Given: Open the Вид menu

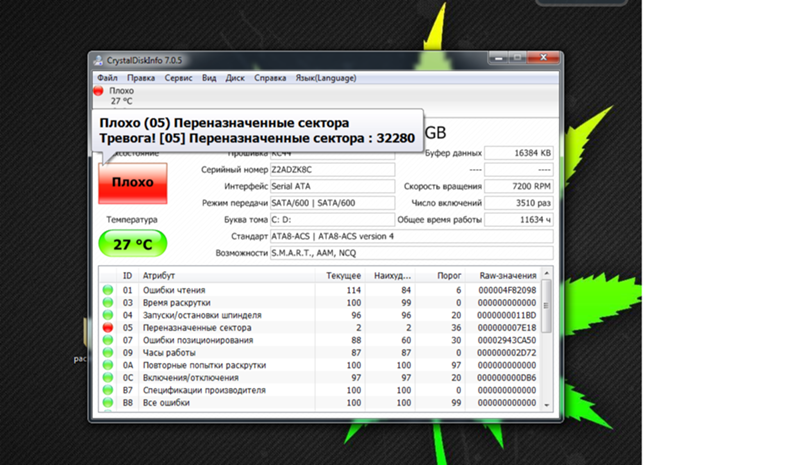Looking at the screenshot, I should (x=209, y=78).
